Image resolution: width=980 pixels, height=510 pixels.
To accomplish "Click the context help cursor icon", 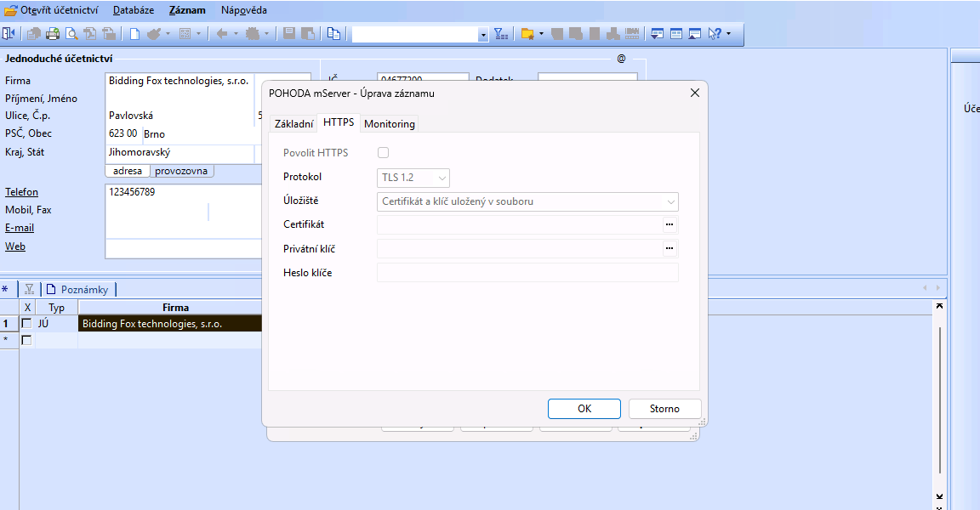I will point(714,34).
